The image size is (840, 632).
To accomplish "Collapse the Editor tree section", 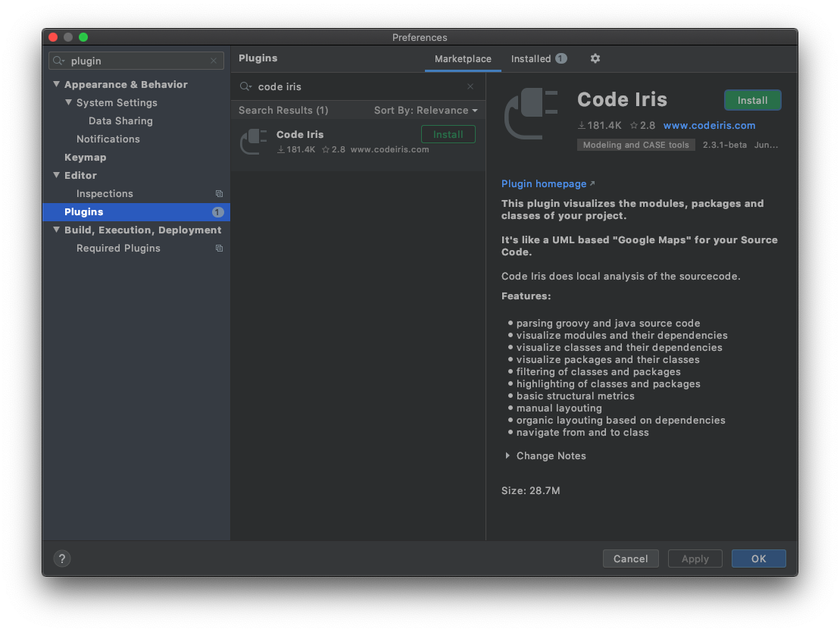I will click(x=56, y=175).
